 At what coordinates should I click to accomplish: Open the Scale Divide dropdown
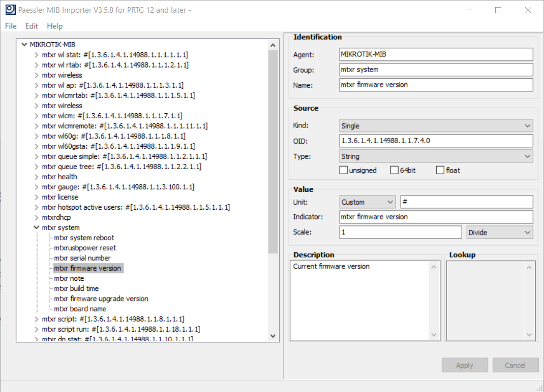pos(499,233)
